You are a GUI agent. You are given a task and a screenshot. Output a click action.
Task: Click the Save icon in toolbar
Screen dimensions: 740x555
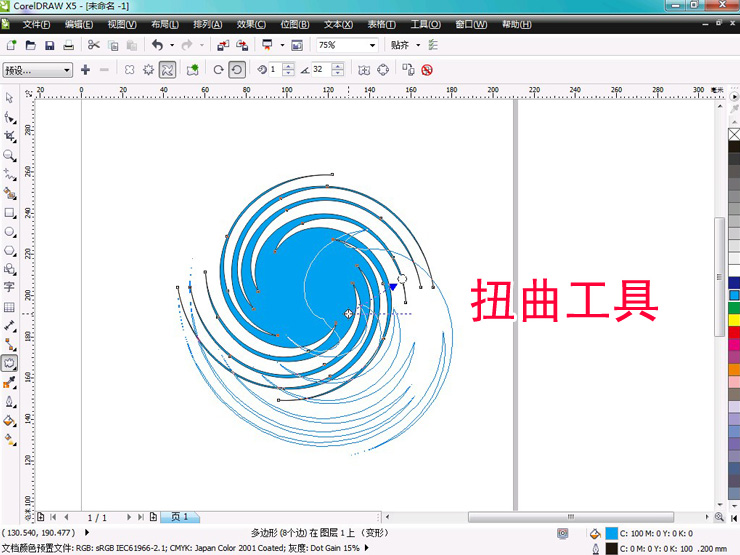[x=49, y=45]
